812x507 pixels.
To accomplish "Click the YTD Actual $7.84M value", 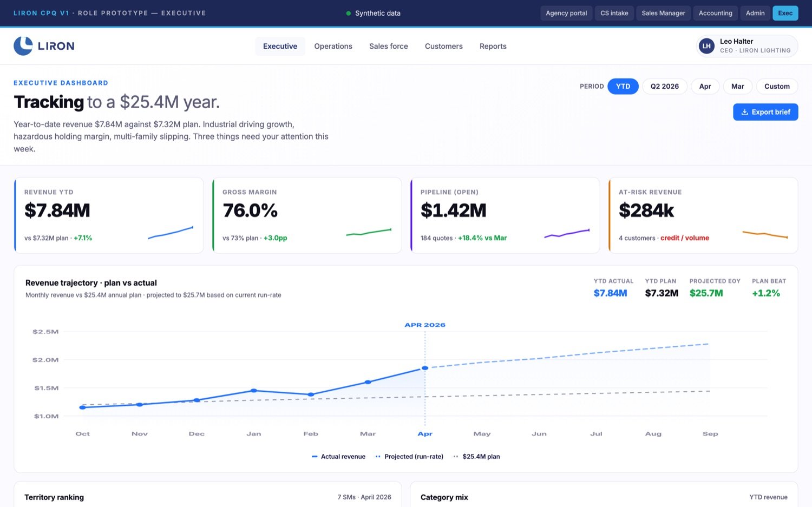I will point(610,293).
